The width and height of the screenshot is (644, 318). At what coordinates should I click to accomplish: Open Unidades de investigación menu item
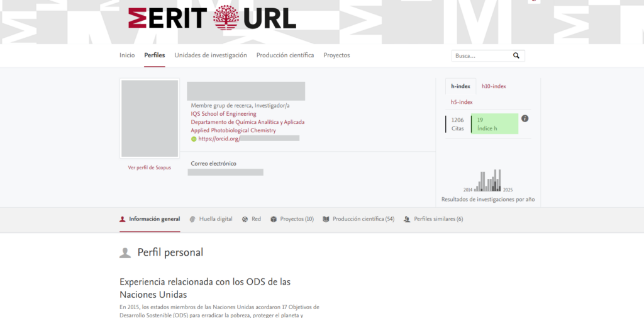click(x=211, y=55)
